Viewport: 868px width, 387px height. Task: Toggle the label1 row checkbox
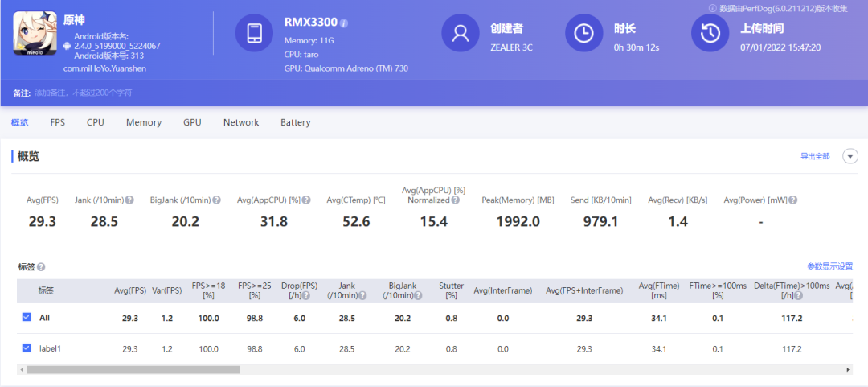[x=26, y=348]
